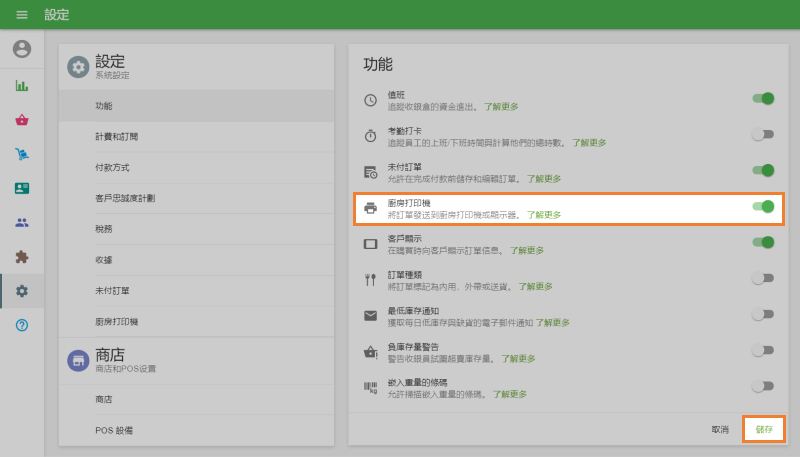This screenshot has width=800, height=457.
Task: Turn off the 值班 toggle
Action: tap(763, 98)
